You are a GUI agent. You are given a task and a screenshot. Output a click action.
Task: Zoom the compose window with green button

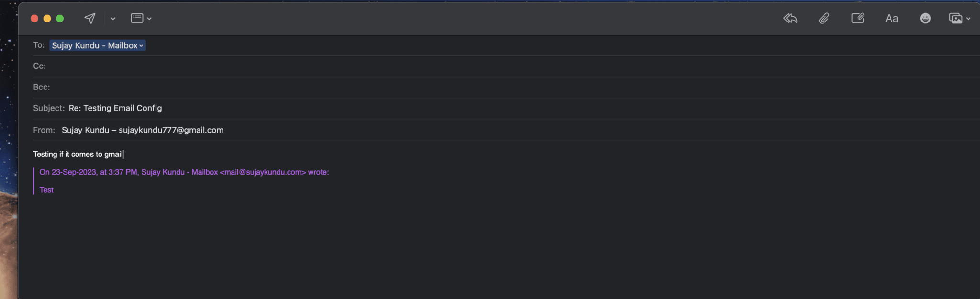pos(60,18)
